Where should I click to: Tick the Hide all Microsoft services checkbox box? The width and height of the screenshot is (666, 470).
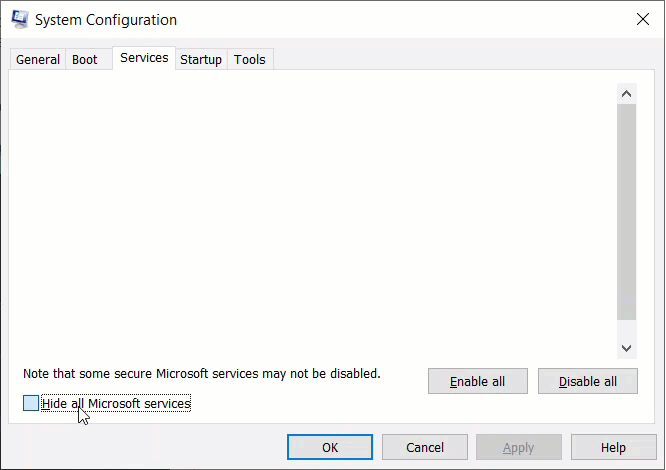coord(31,403)
